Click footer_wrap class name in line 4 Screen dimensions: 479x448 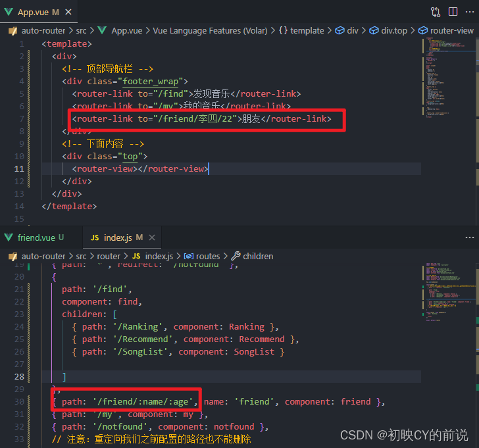[150, 82]
